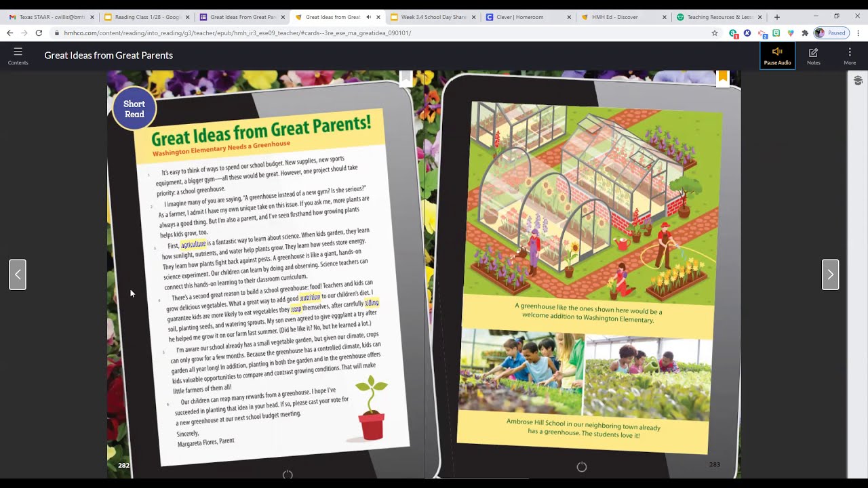Viewport: 868px width, 488px height.
Task: Close the Reading Class 1/28 tab
Action: click(188, 17)
